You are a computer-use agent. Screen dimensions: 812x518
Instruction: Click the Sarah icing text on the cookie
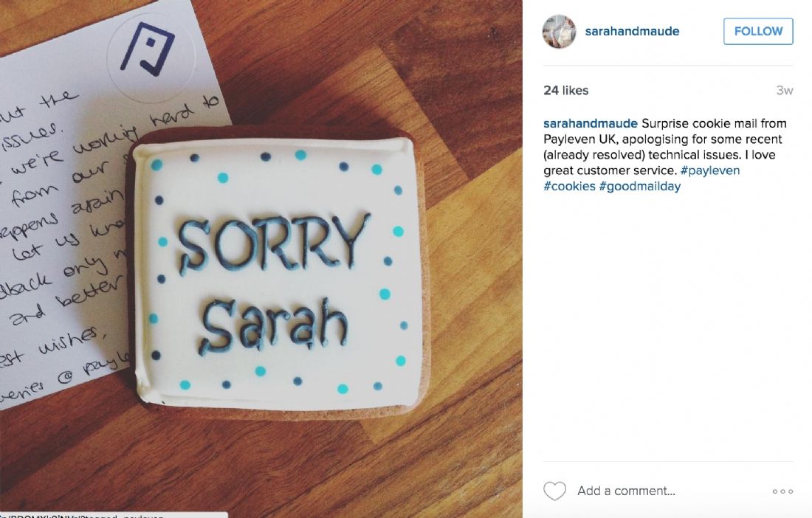coord(273,325)
